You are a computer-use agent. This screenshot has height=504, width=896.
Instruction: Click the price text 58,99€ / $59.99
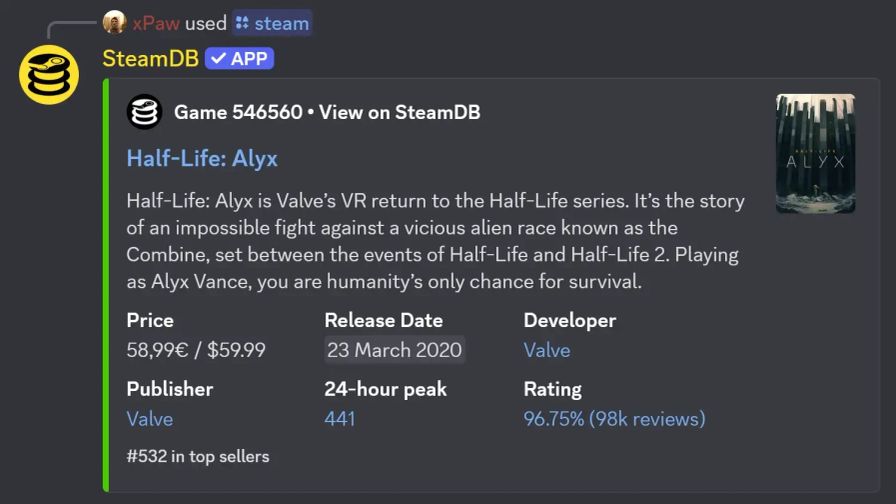pyautogui.click(x=196, y=350)
